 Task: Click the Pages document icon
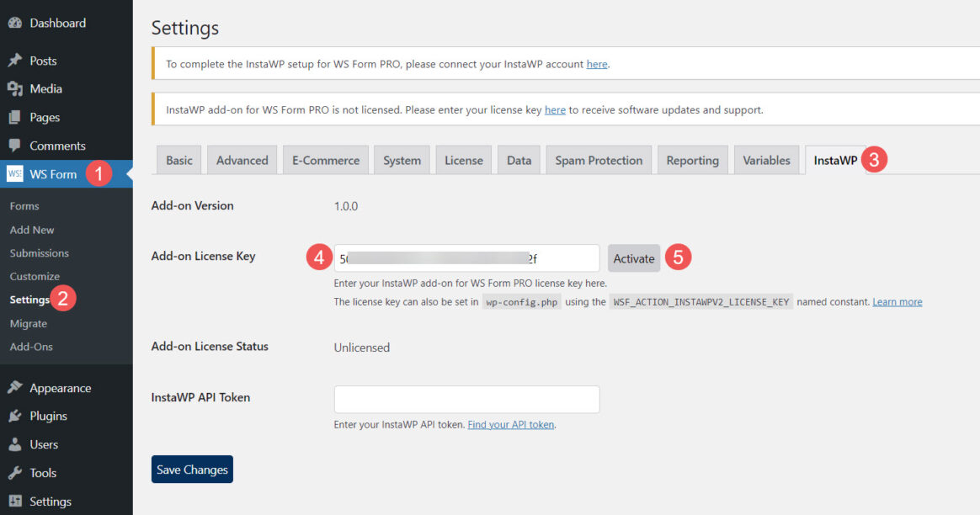15,117
